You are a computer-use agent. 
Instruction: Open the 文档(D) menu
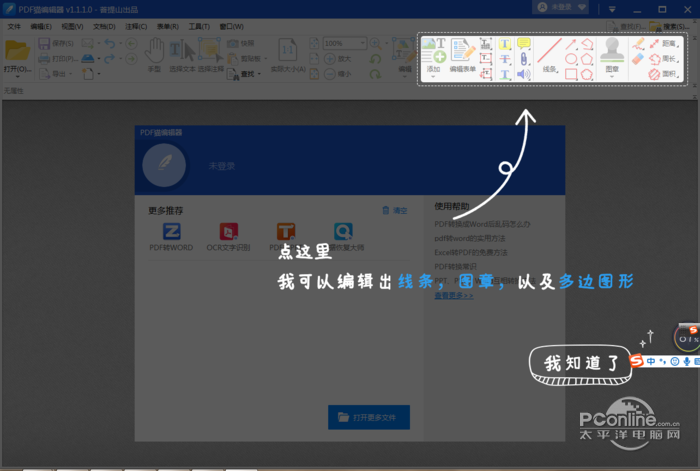click(x=104, y=27)
